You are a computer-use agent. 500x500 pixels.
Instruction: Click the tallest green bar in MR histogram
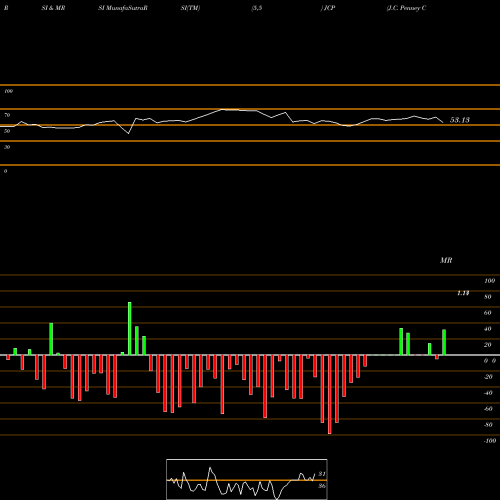(130, 328)
